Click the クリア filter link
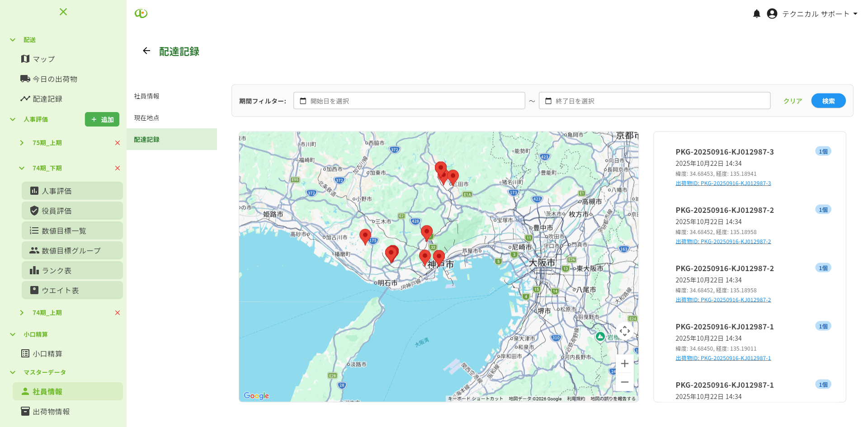 (x=792, y=101)
